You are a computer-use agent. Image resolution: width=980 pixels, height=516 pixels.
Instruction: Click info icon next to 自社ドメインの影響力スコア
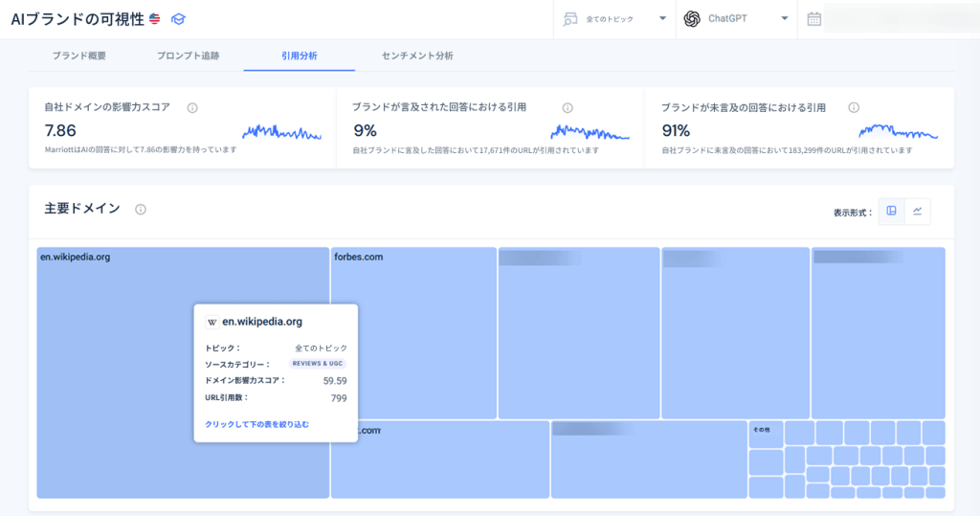pos(192,108)
